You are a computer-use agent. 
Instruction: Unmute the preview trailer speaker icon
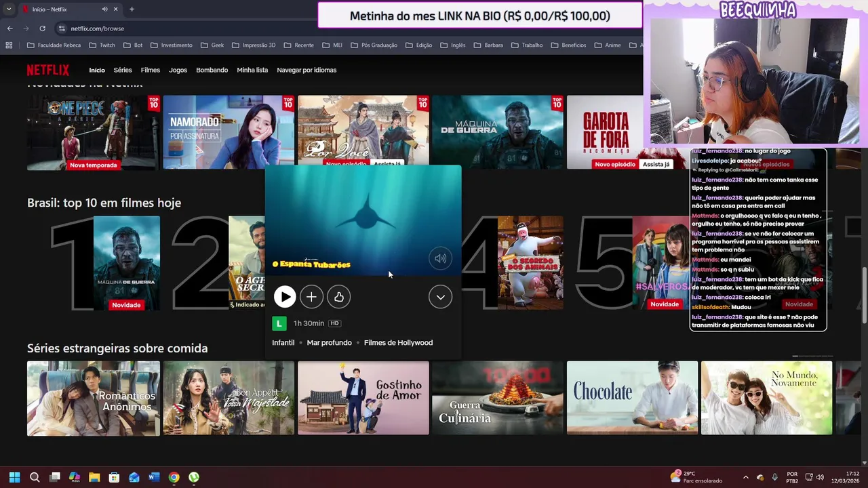[x=440, y=258]
